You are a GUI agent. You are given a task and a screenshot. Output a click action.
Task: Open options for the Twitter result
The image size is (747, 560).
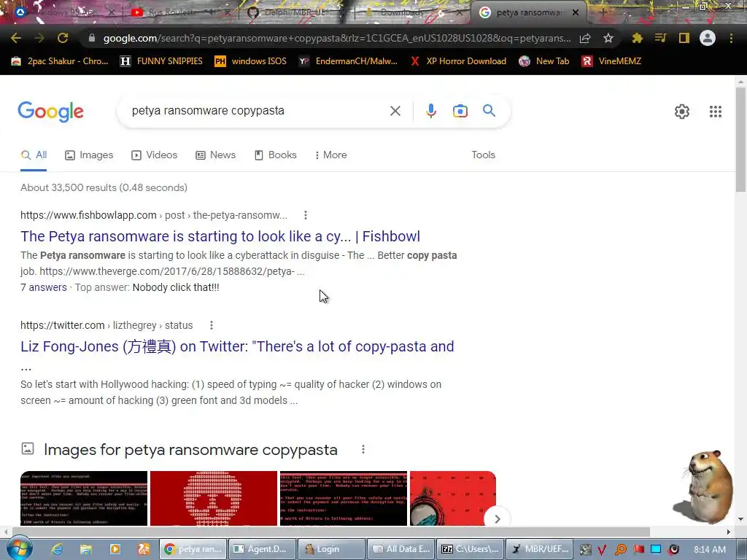click(211, 325)
